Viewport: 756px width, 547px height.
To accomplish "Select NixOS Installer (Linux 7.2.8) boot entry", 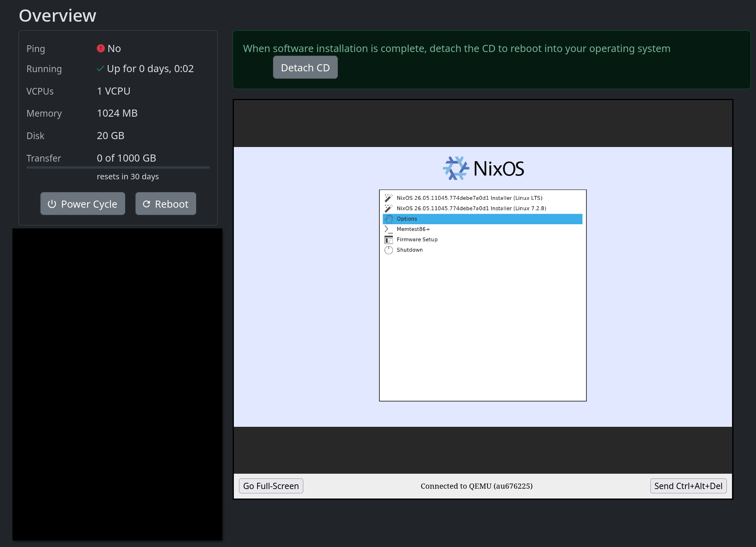I will (482, 208).
